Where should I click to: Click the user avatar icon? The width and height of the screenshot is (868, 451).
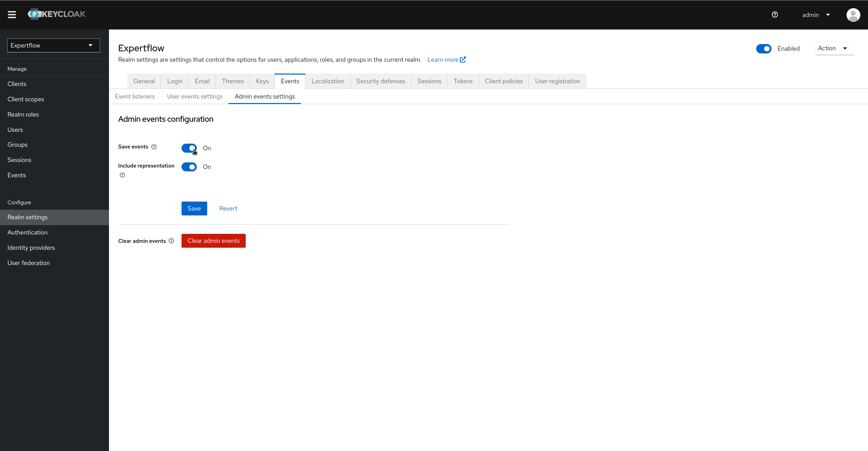click(853, 15)
